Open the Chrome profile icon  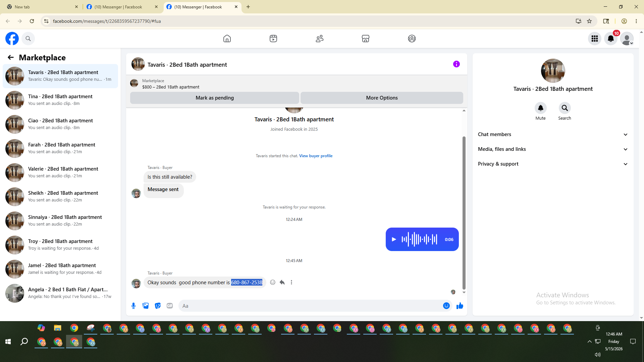coord(624,21)
